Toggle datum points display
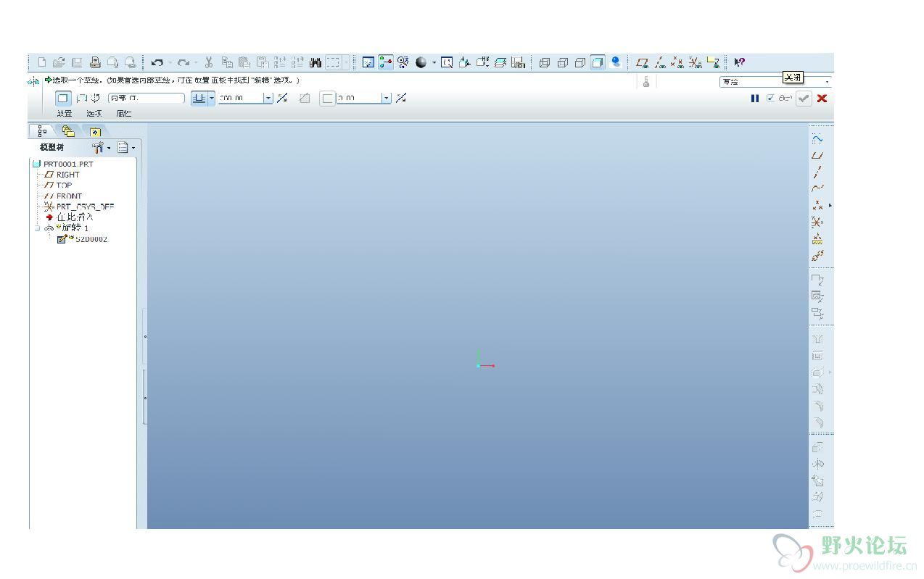 point(677,63)
